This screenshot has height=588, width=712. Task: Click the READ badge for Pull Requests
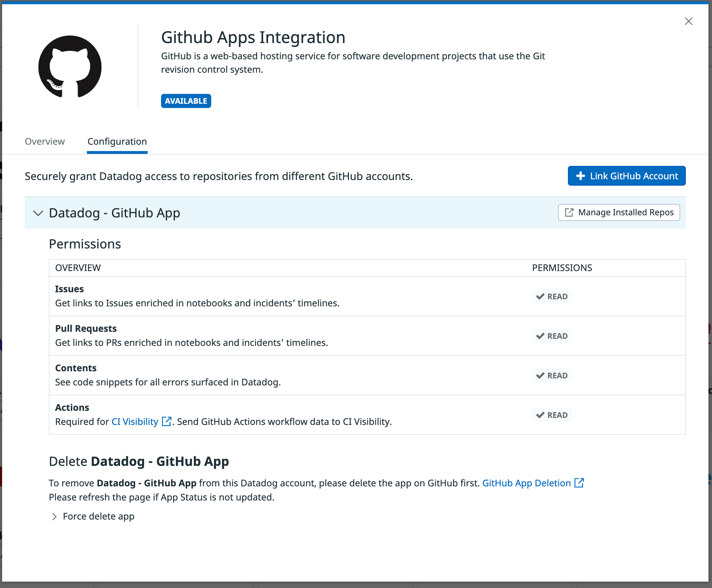tap(552, 336)
